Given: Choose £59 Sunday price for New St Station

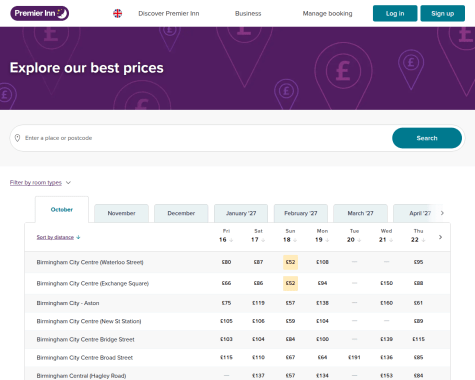Looking at the screenshot, I should pos(290,321).
